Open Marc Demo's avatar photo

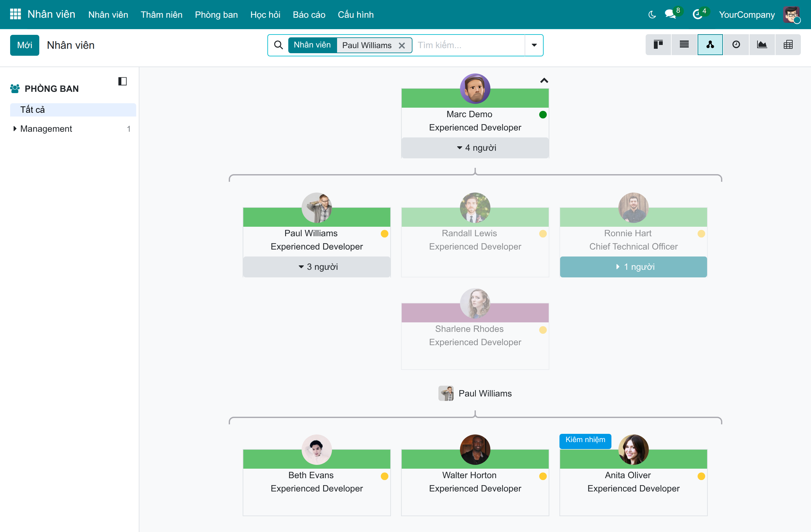[475, 89]
